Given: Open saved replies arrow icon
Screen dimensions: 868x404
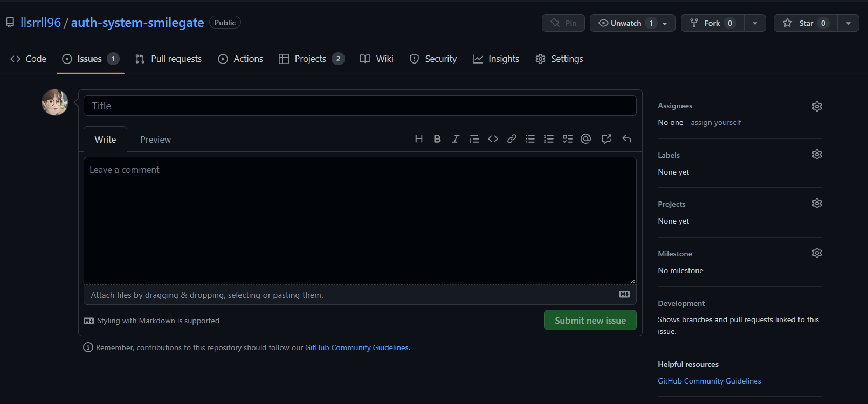Looking at the screenshot, I should [626, 139].
